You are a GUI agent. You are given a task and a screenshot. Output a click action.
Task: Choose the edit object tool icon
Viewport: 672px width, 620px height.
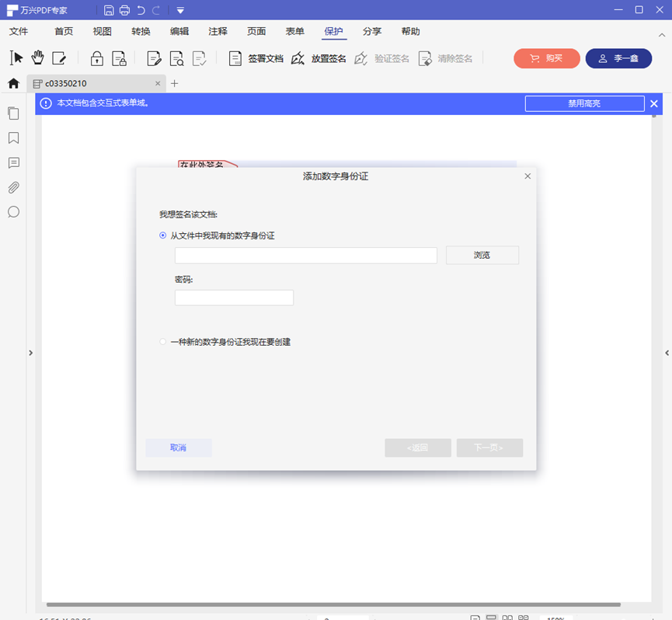click(59, 57)
